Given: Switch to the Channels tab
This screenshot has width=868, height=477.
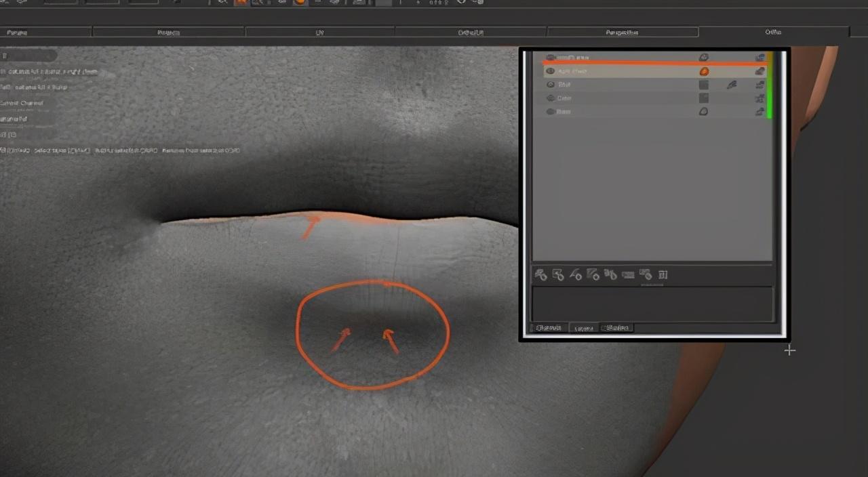Looking at the screenshot, I should coord(549,328).
